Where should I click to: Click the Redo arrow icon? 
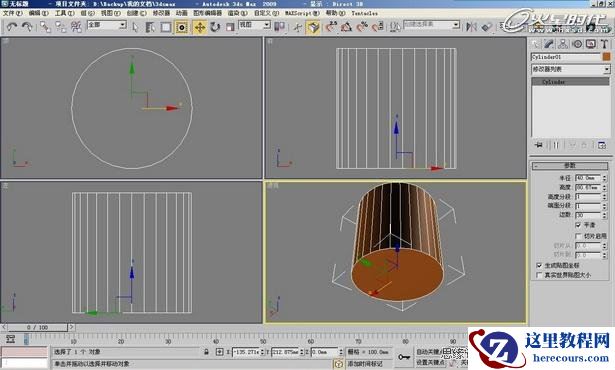point(27,27)
